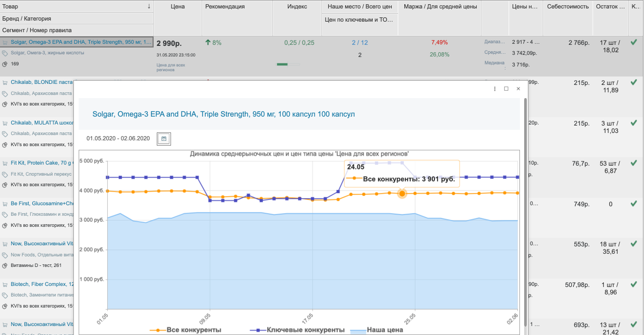Open Solgar Omega-3 product link in table

(x=81, y=42)
